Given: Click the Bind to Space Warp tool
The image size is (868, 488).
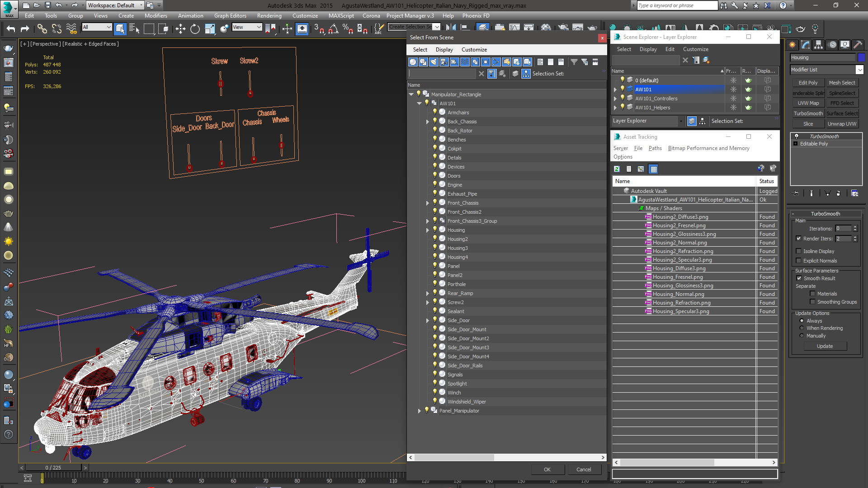Looking at the screenshot, I should pyautogui.click(x=71, y=29).
